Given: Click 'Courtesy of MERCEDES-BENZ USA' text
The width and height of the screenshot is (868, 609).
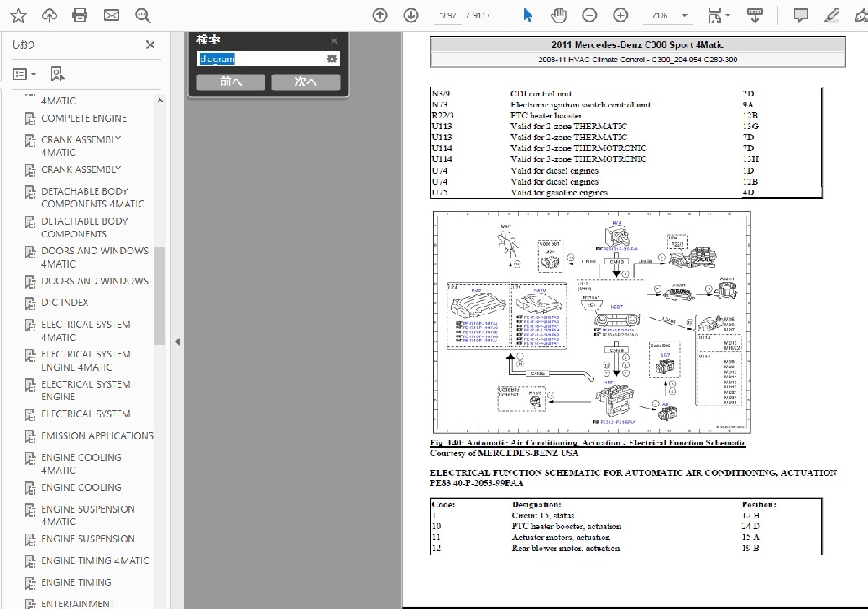Looking at the screenshot, I should [x=504, y=453].
